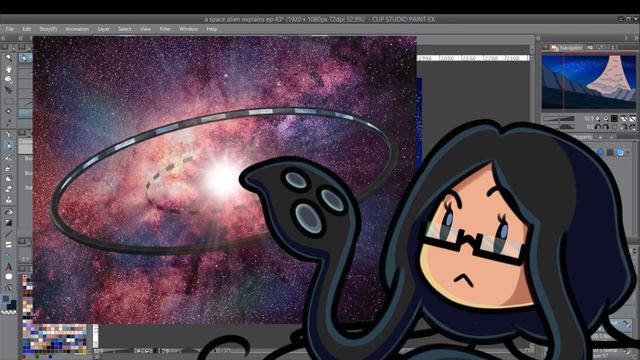Open the File menu
The image size is (640, 360).
[x=9, y=29]
